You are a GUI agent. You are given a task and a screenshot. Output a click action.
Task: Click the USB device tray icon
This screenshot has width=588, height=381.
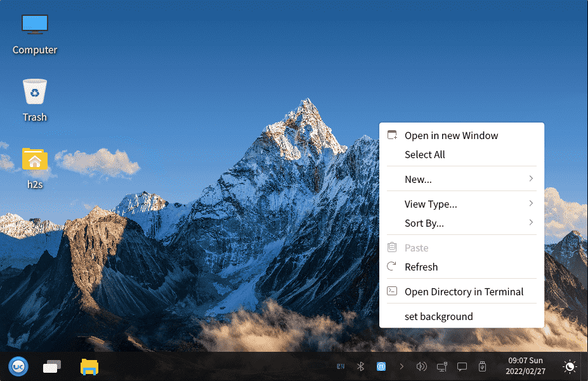tap(482, 366)
